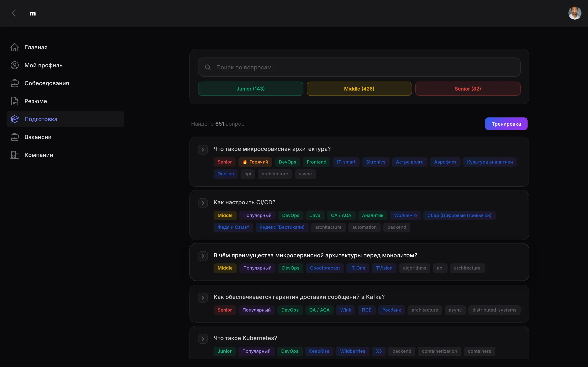Click the home icon next to Главная
The height and width of the screenshot is (367, 588).
click(14, 47)
